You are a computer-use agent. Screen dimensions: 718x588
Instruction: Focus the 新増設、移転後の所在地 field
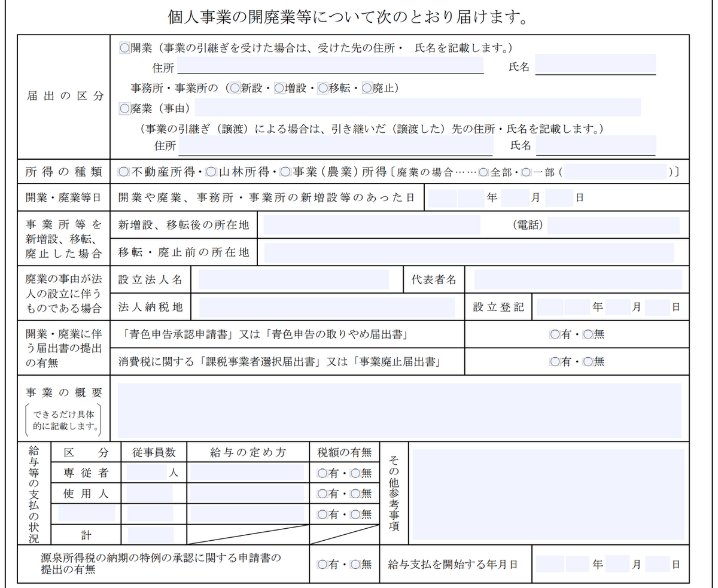372,225
